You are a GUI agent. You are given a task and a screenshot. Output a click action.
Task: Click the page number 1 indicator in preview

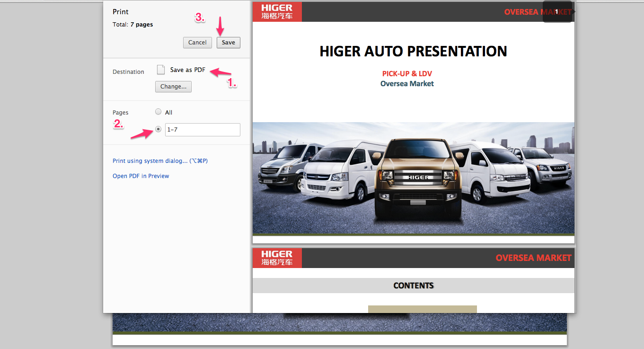pyautogui.click(x=557, y=12)
